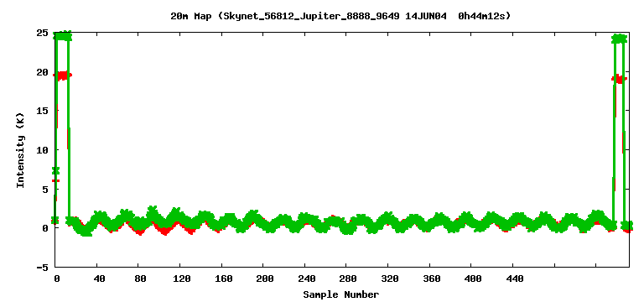This screenshot has width=644, height=302.
Task: Click the 360 tick label on x-axis
Action: 432,279
